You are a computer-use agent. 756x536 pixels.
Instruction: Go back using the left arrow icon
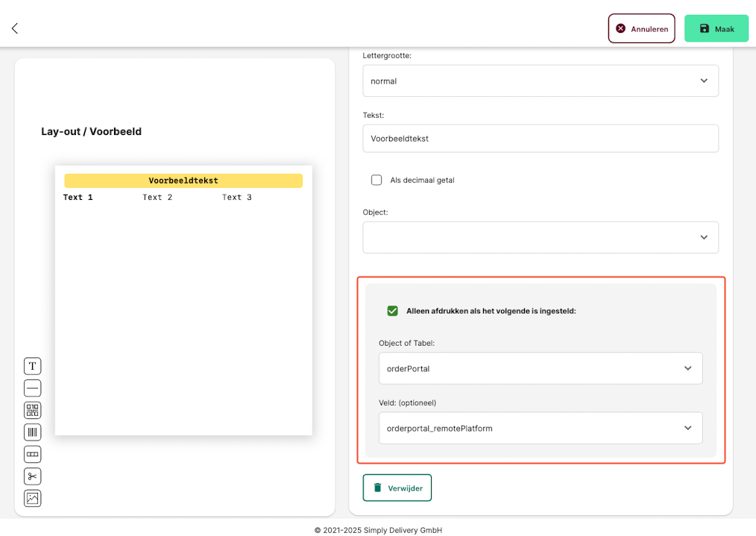coord(15,28)
